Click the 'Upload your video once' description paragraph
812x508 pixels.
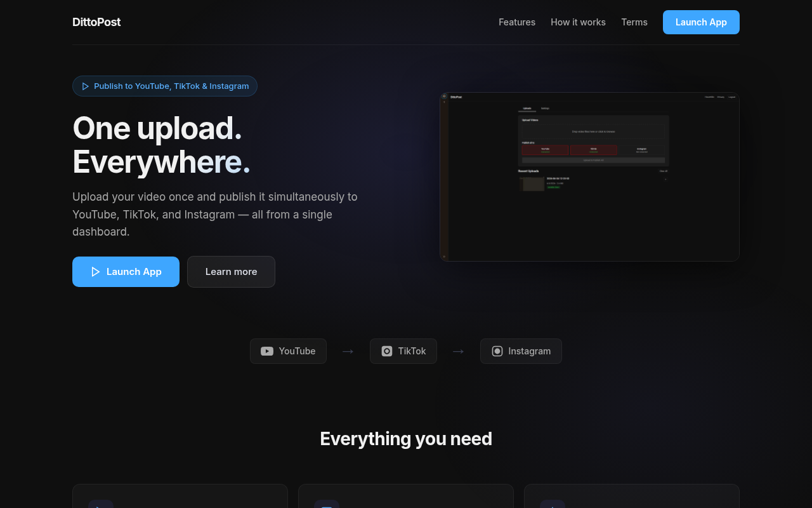click(215, 215)
